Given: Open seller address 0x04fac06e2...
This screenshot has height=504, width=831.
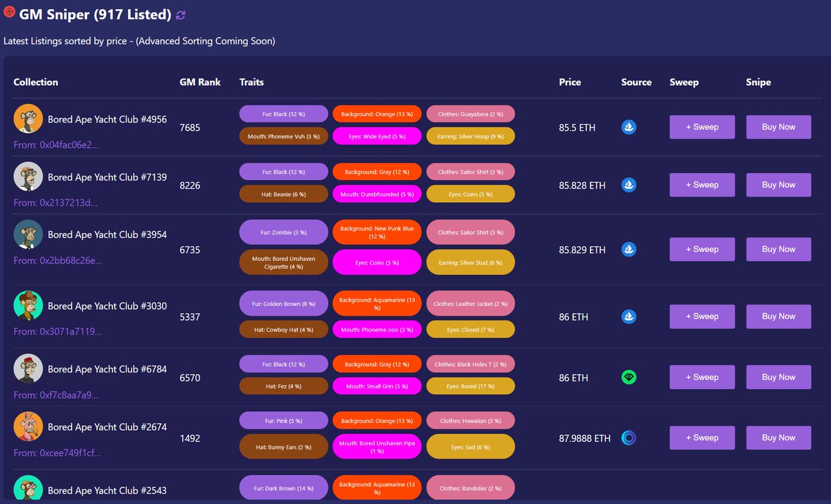Looking at the screenshot, I should pos(57,145).
